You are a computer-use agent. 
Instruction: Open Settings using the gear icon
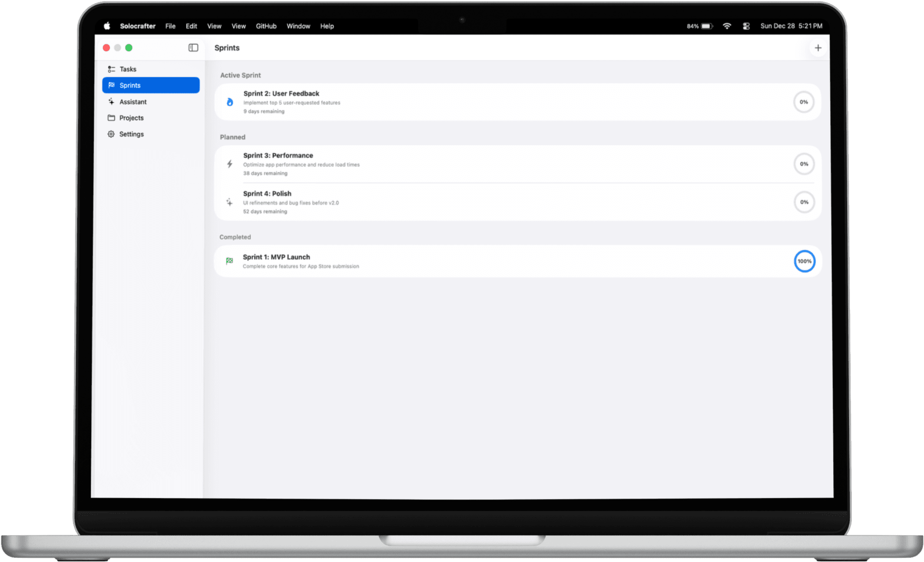tap(111, 134)
